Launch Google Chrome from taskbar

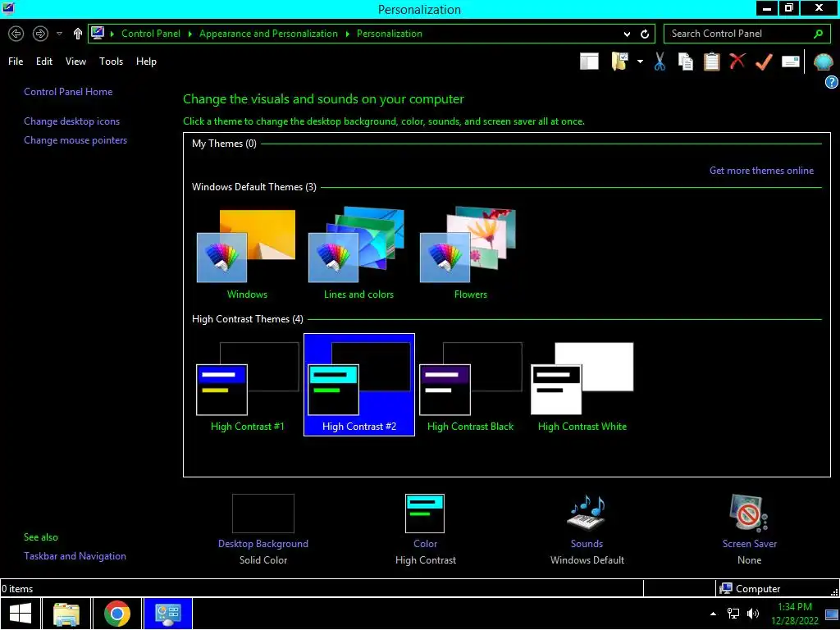pyautogui.click(x=117, y=614)
